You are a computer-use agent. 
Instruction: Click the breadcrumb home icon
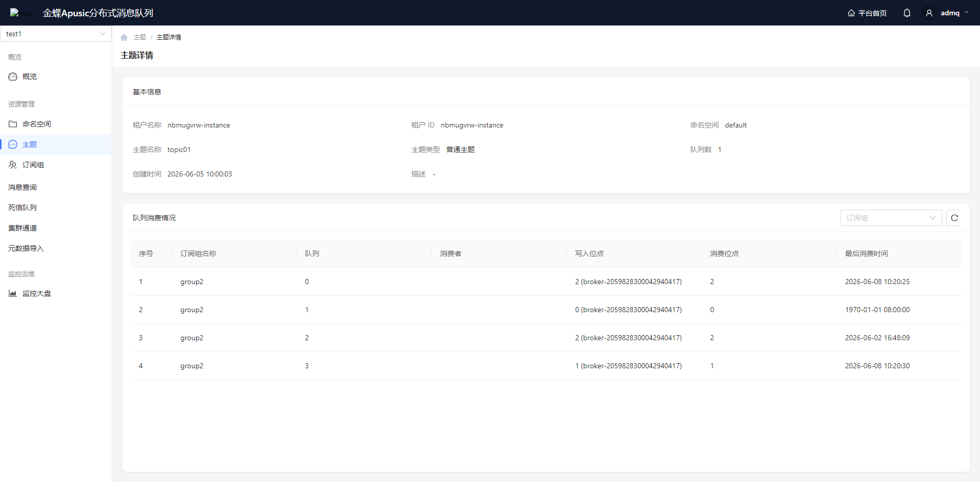(x=124, y=37)
